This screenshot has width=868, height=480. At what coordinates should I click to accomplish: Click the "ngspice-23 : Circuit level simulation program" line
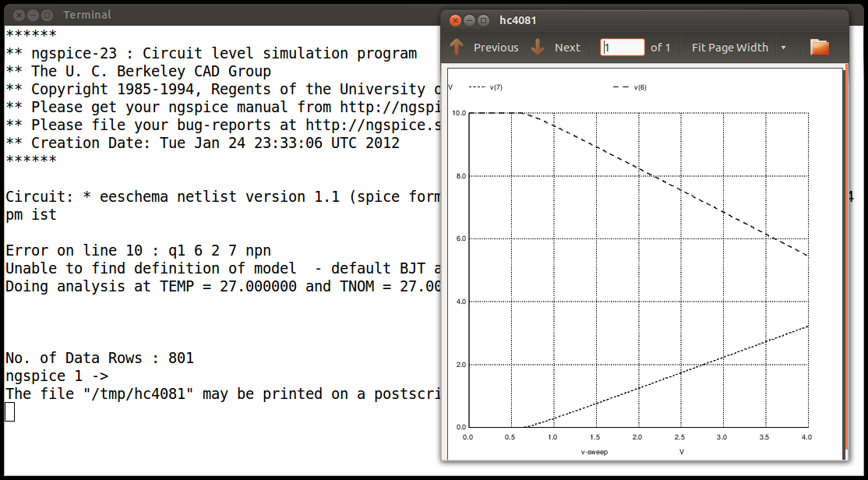[x=211, y=54]
